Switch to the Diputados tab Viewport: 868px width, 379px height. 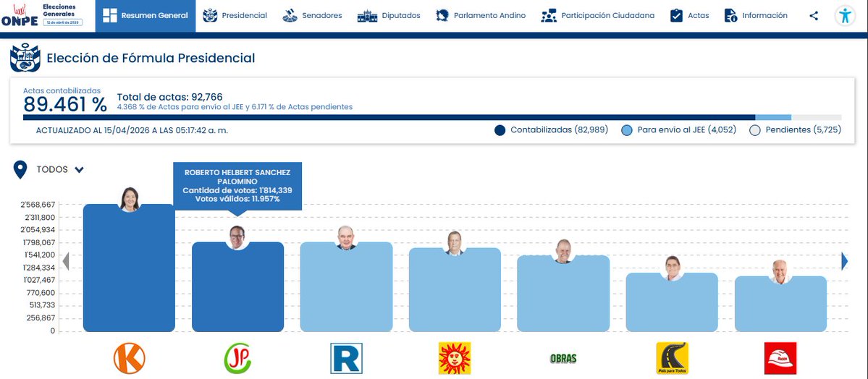click(389, 16)
